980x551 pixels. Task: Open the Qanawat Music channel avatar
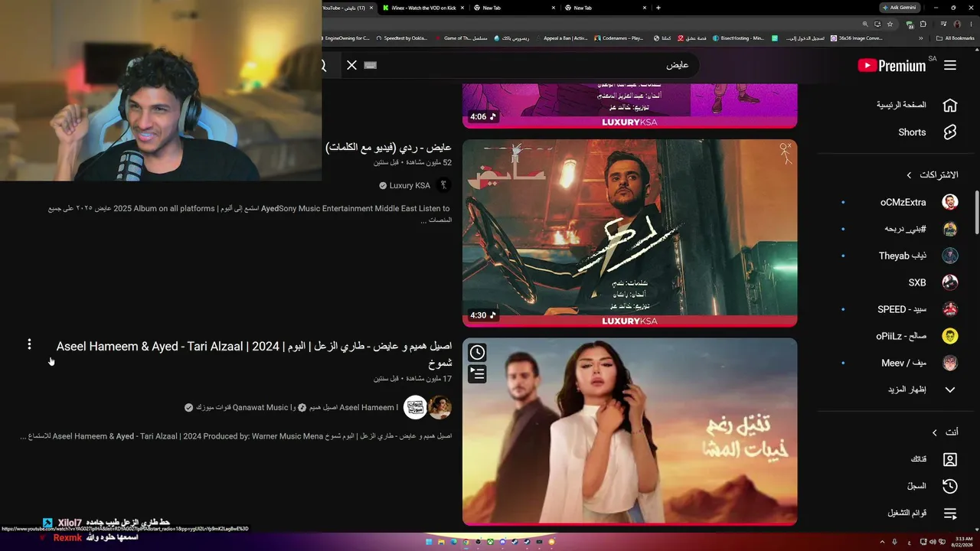[415, 407]
